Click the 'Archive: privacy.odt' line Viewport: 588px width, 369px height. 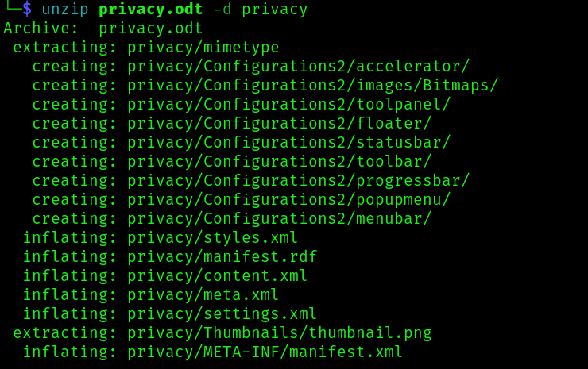point(103,29)
